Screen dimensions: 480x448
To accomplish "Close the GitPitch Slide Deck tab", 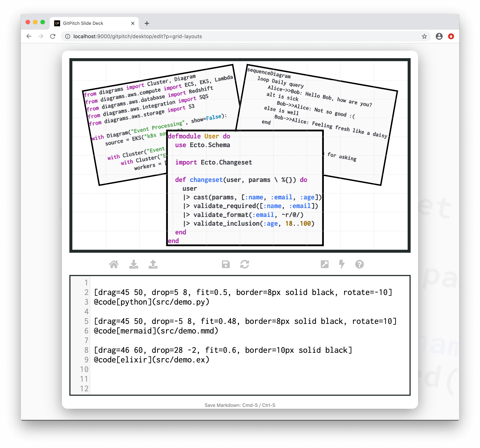I will (133, 23).
